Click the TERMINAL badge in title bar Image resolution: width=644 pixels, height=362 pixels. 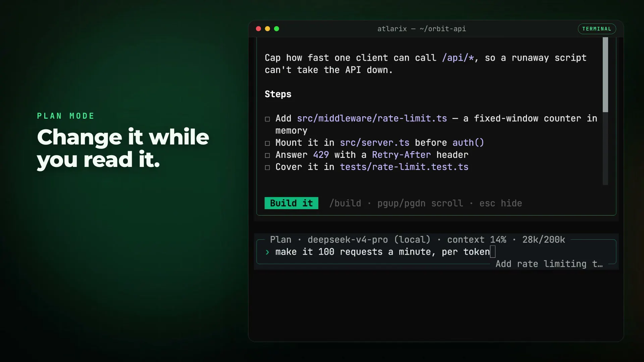597,29
